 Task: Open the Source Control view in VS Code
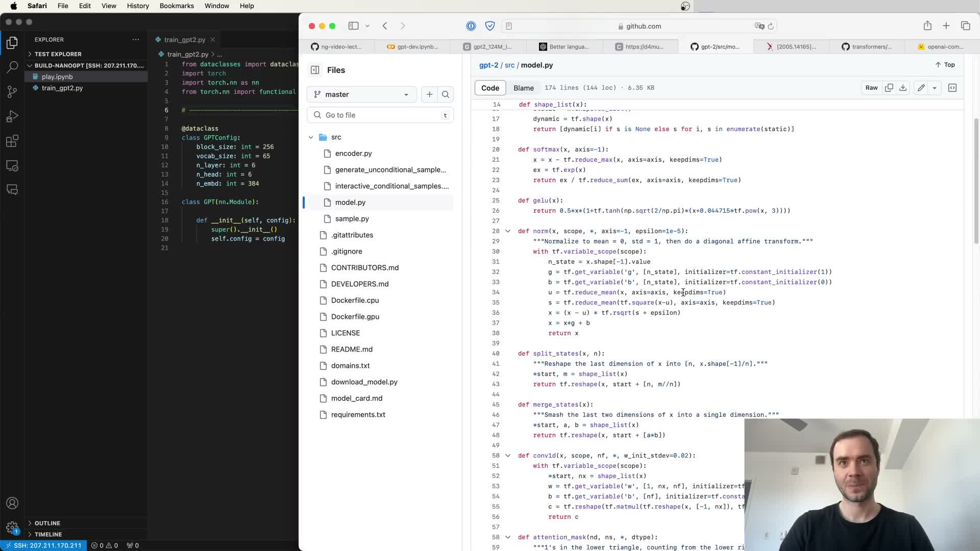pyautogui.click(x=12, y=91)
